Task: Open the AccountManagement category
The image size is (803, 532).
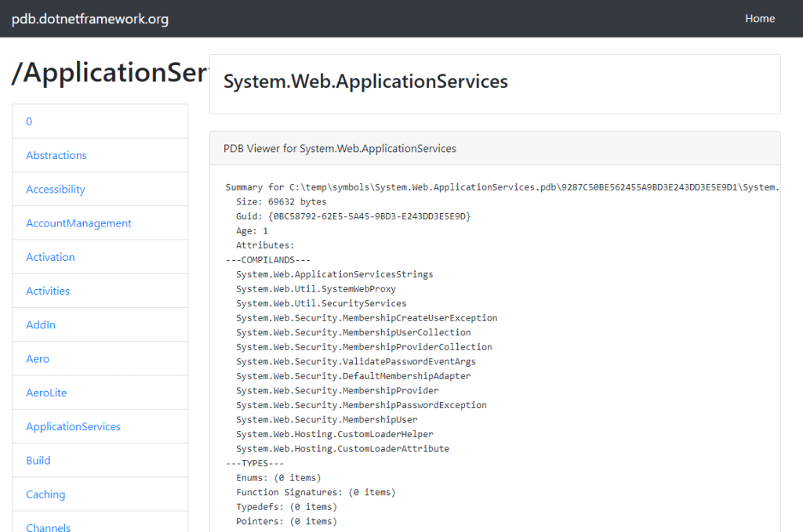Action: coord(78,223)
